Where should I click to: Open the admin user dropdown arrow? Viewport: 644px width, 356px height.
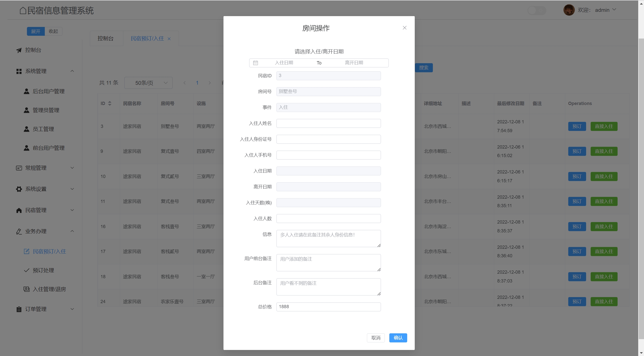pyautogui.click(x=614, y=10)
